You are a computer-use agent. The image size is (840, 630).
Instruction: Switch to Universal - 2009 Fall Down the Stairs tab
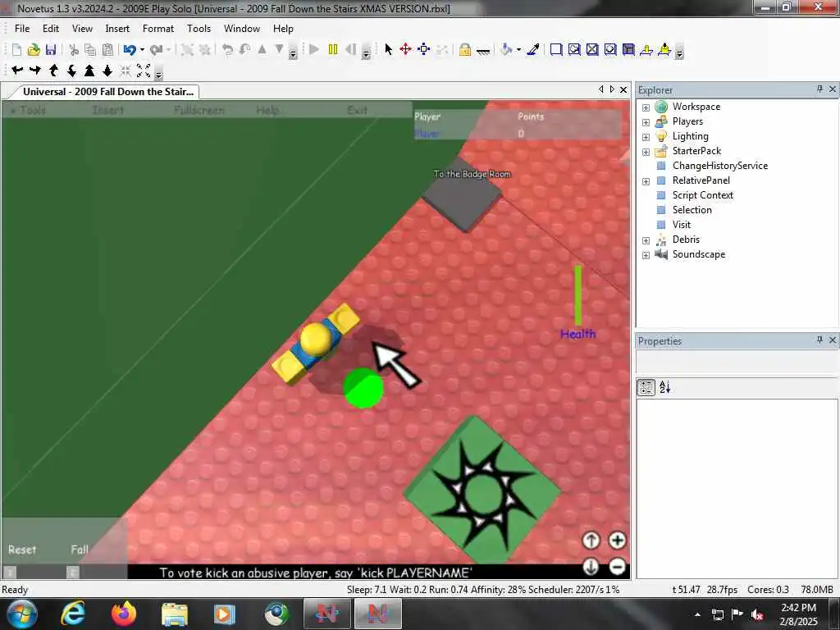pos(107,92)
